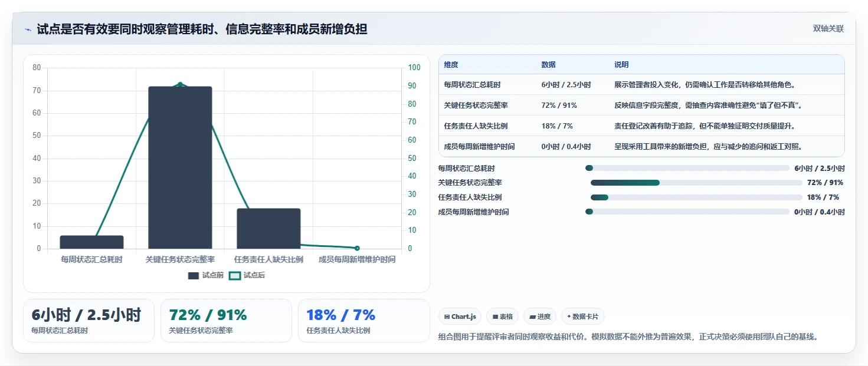The width and height of the screenshot is (868, 366).
Task: Click the 任务责任人缺失比例 progress bar
Action: point(696,197)
